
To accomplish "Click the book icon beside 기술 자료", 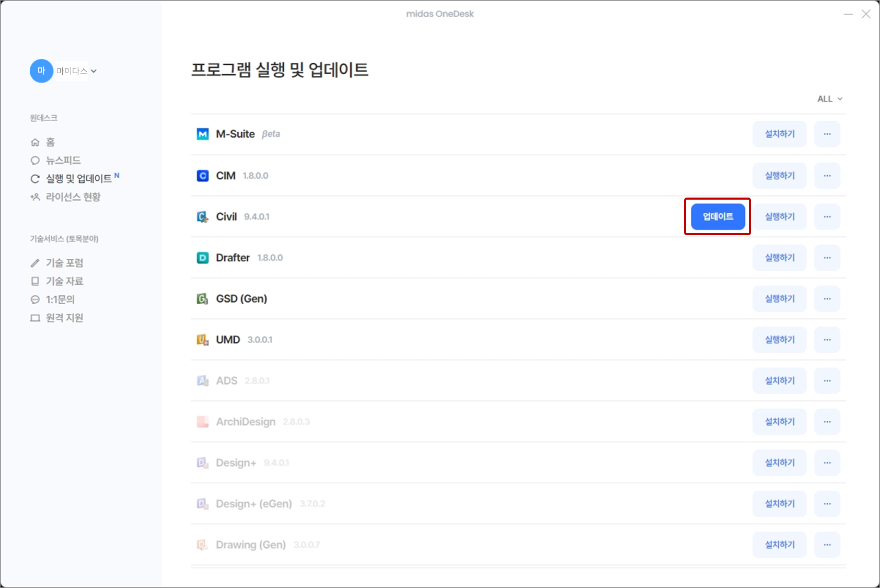I will point(35,281).
